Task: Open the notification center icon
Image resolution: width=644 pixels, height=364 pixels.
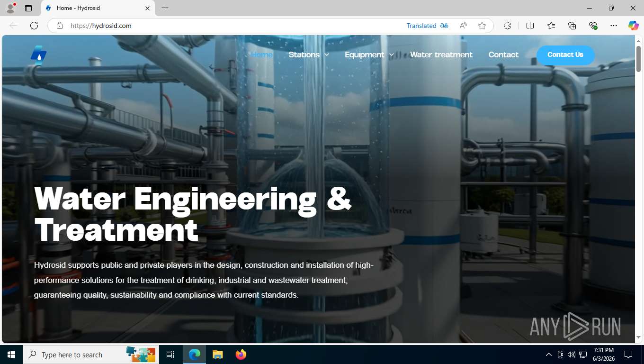Action: [628, 355]
